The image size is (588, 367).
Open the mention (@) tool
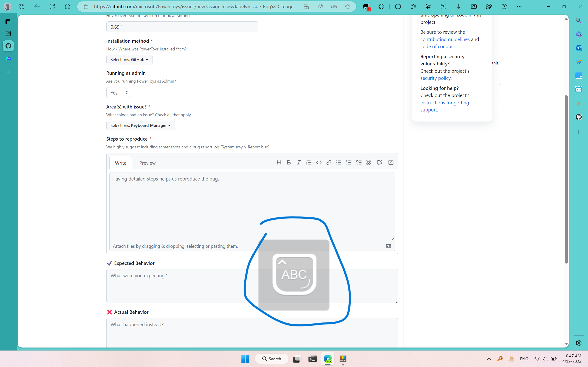pyautogui.click(x=368, y=162)
